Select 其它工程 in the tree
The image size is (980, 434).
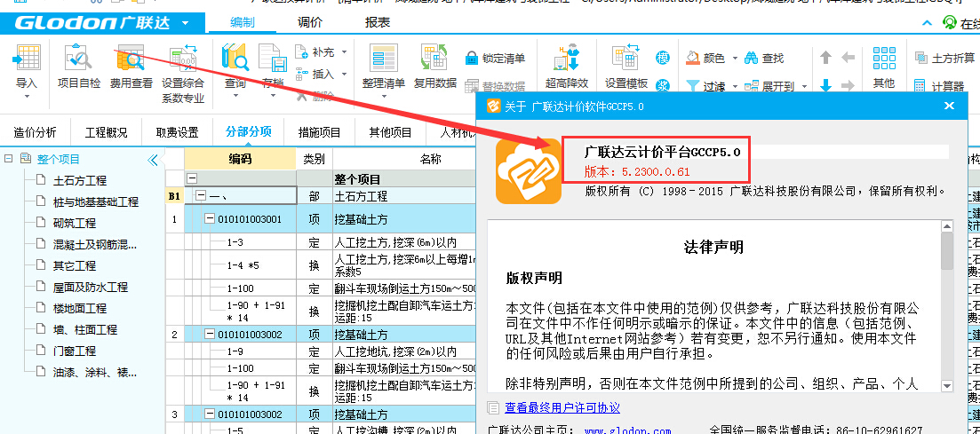point(75,265)
